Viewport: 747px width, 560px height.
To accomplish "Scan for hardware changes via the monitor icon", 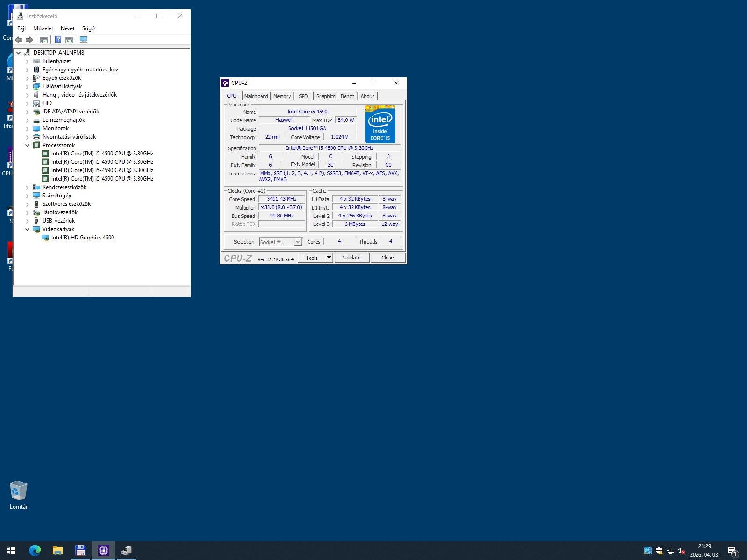I will [84, 40].
